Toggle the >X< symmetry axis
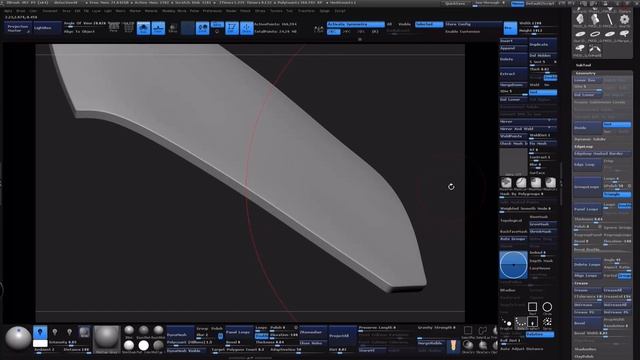This screenshot has width=640, height=360. coord(333,31)
